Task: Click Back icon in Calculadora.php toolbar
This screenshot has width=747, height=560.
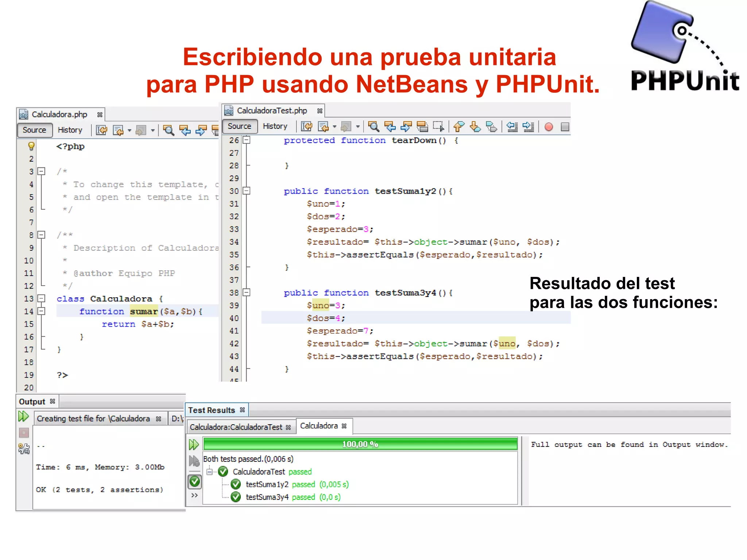Action: click(x=118, y=130)
